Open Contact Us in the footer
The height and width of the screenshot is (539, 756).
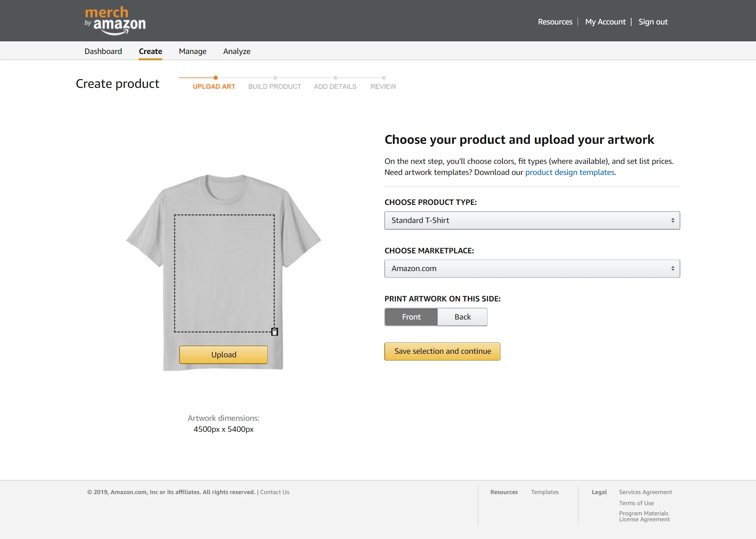pos(274,492)
